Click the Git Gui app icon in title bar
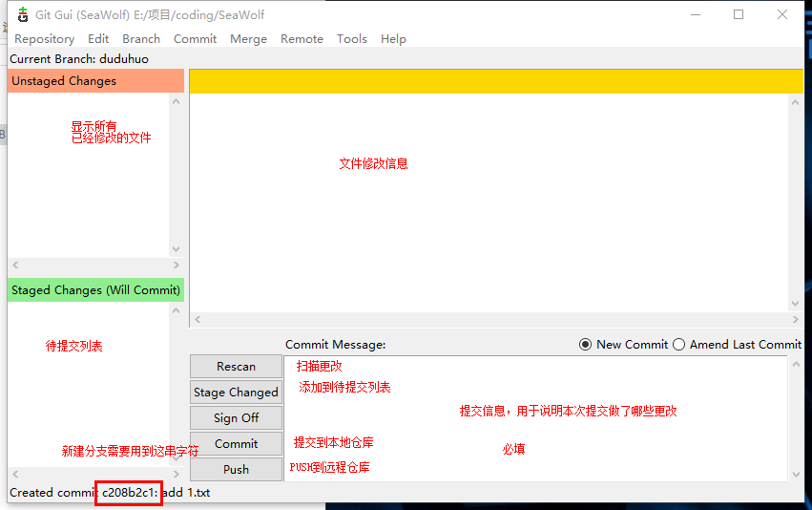812x510 pixels. point(22,15)
